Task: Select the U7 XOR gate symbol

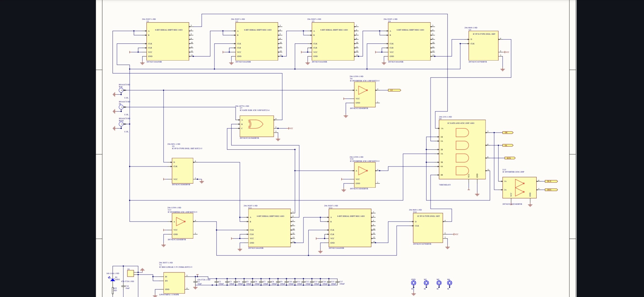Action: pos(255,124)
